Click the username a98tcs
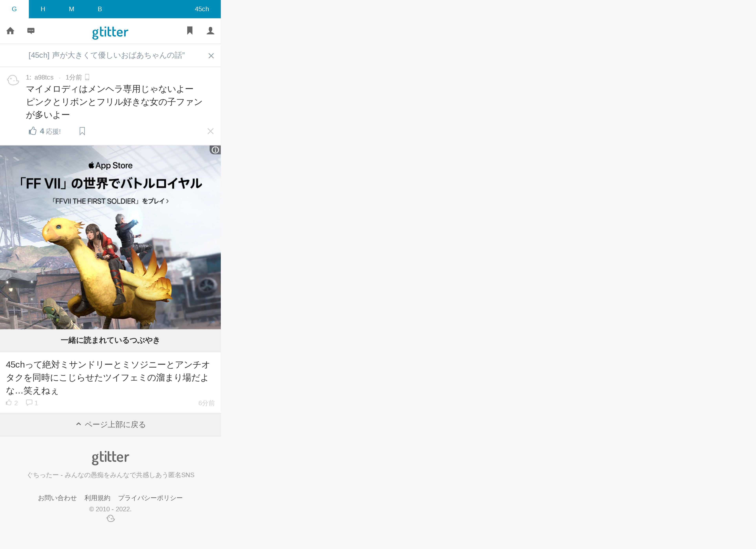This screenshot has width=756, height=549. click(44, 77)
